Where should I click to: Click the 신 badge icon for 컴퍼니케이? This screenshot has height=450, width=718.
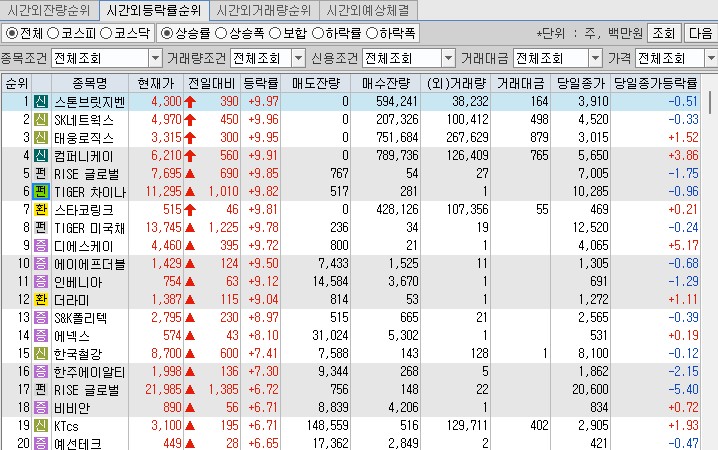pos(41,156)
